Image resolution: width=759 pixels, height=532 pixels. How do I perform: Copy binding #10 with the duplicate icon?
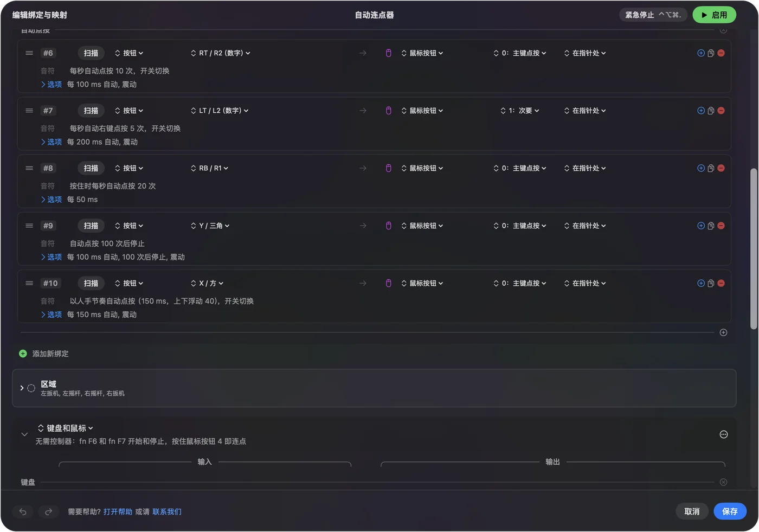[711, 283]
